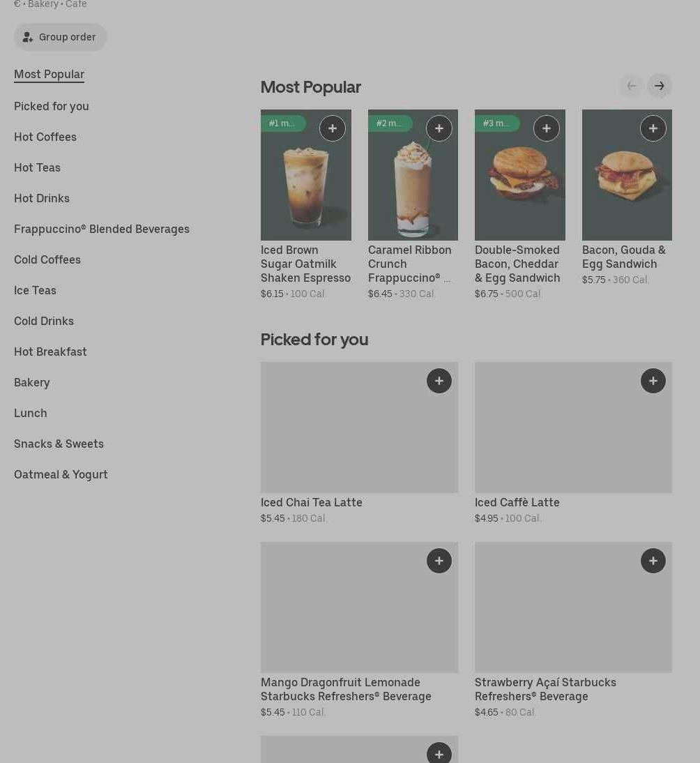Select Oatmeal & Yogurt category

[x=61, y=474]
